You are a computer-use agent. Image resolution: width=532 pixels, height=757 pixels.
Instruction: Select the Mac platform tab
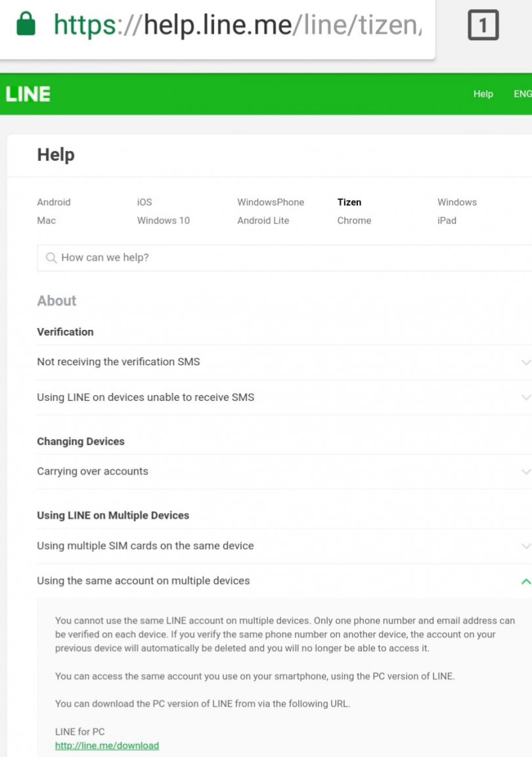(x=47, y=221)
